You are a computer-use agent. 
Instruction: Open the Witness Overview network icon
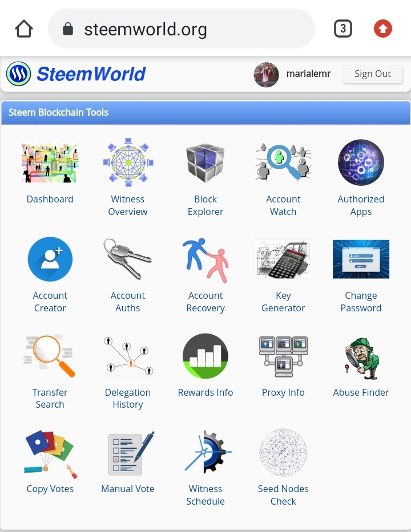click(128, 163)
